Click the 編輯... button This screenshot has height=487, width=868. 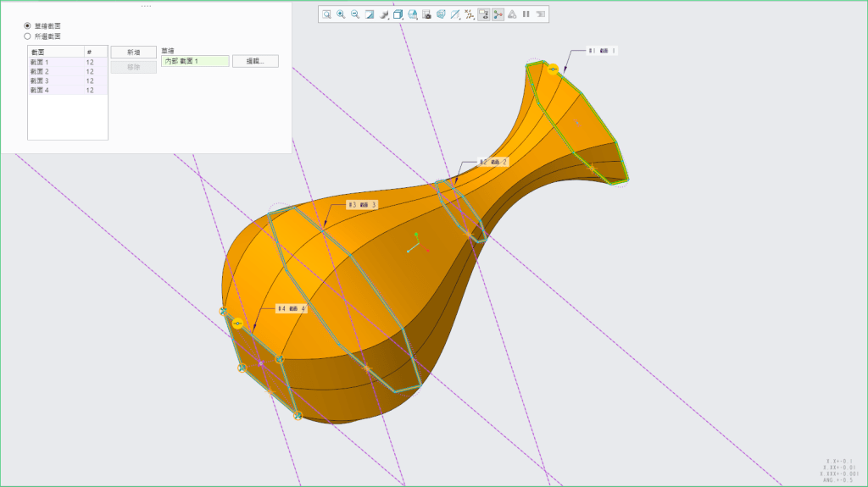[256, 61]
